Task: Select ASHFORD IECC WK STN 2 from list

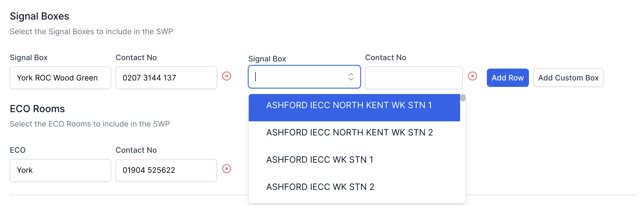Action: (320, 187)
